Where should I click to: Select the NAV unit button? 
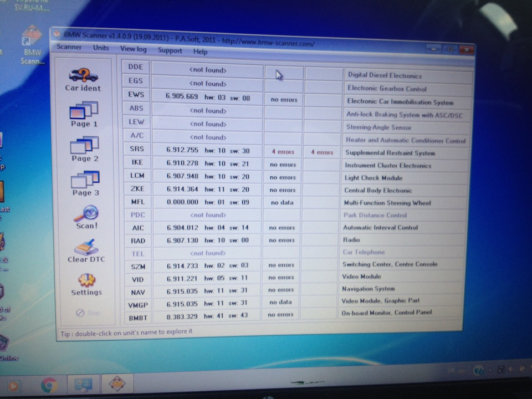pyautogui.click(x=138, y=293)
